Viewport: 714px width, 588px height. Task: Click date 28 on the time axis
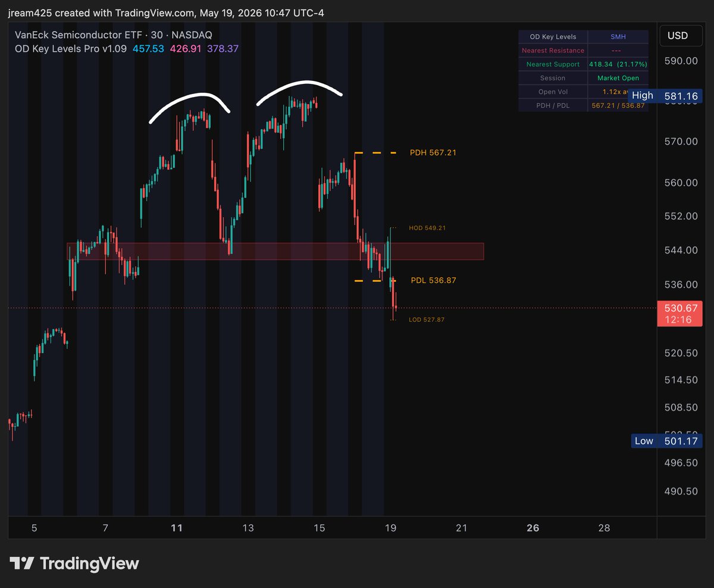pyautogui.click(x=605, y=528)
